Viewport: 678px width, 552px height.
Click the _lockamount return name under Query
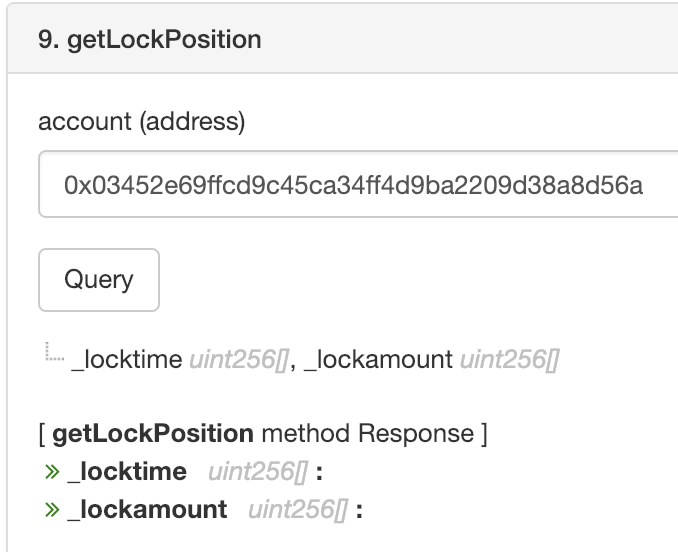pos(379,360)
